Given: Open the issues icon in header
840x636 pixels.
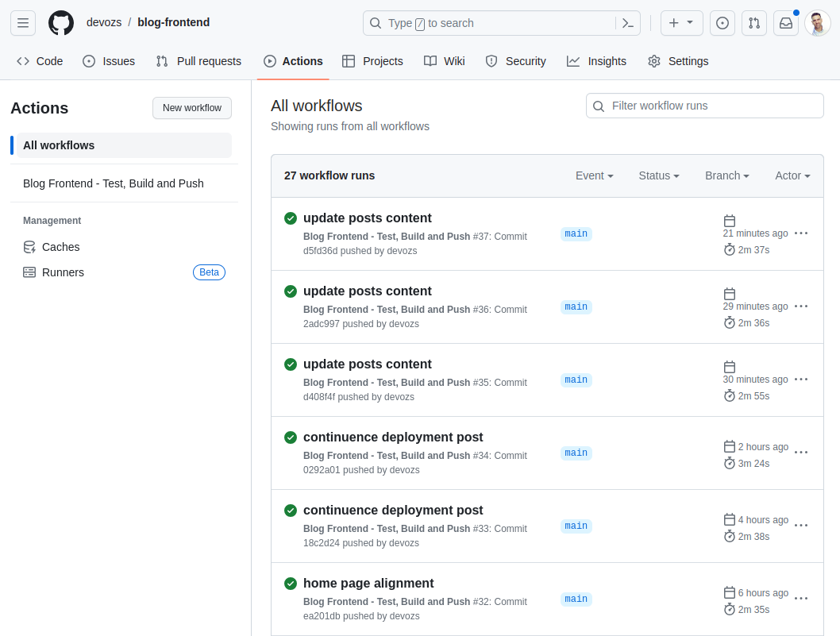Looking at the screenshot, I should click(x=722, y=23).
